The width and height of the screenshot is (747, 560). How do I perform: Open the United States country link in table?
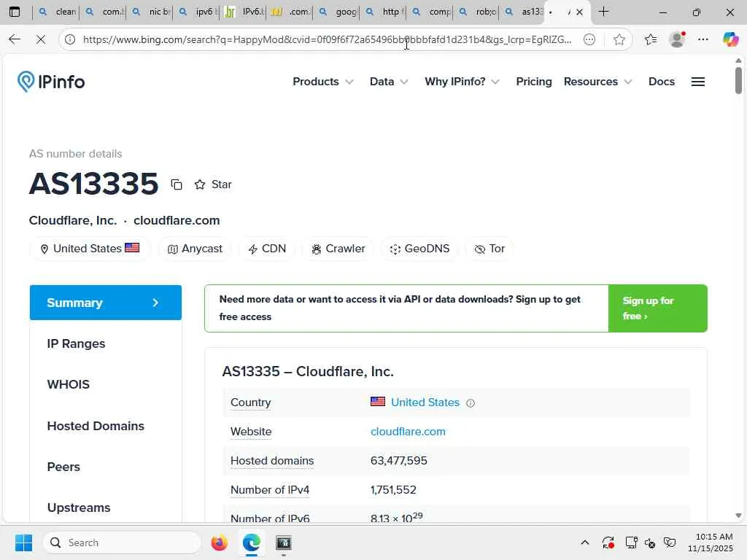tap(425, 402)
